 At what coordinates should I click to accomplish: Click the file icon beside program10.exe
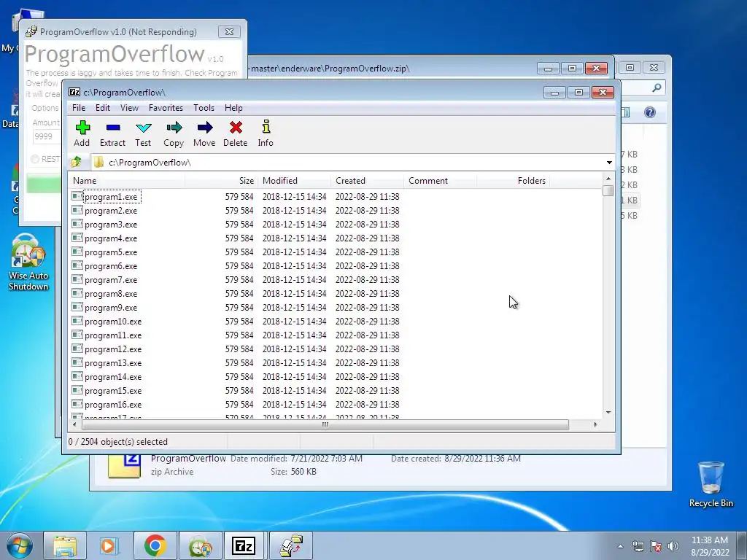point(77,321)
